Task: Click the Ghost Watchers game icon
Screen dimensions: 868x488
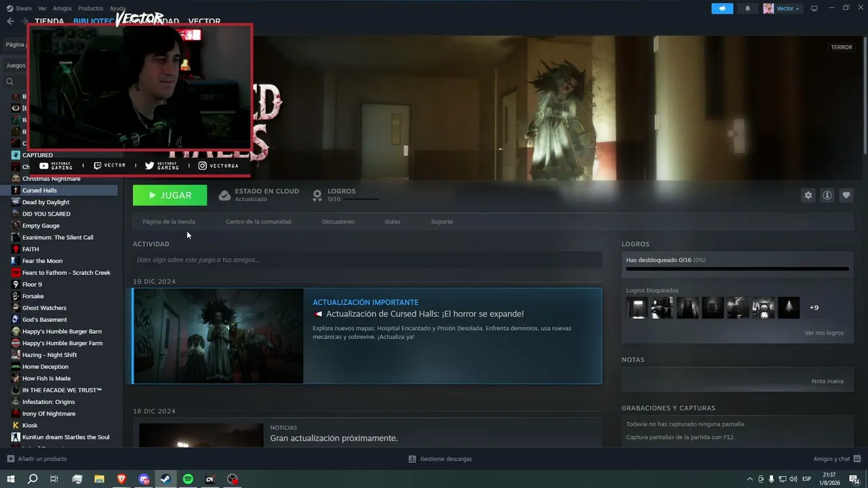Action: (x=16, y=308)
